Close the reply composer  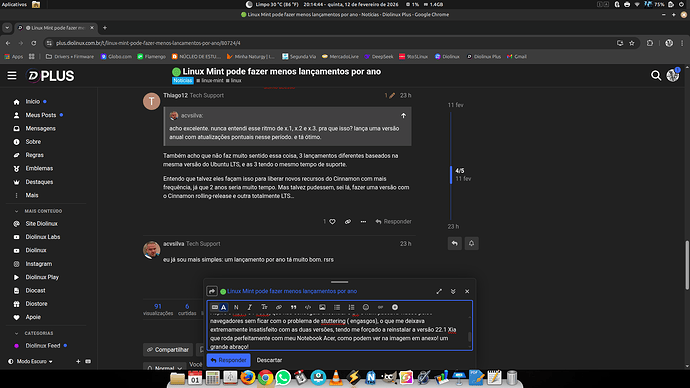coord(467,291)
